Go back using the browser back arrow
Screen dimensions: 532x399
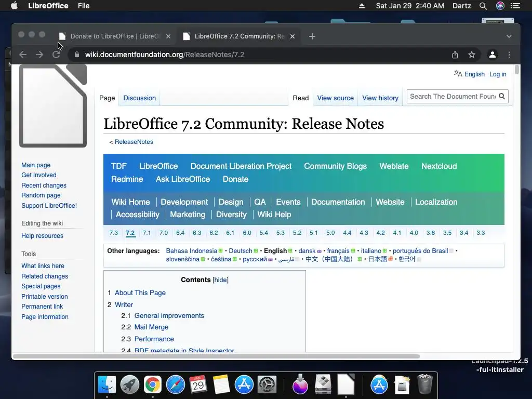point(23,55)
